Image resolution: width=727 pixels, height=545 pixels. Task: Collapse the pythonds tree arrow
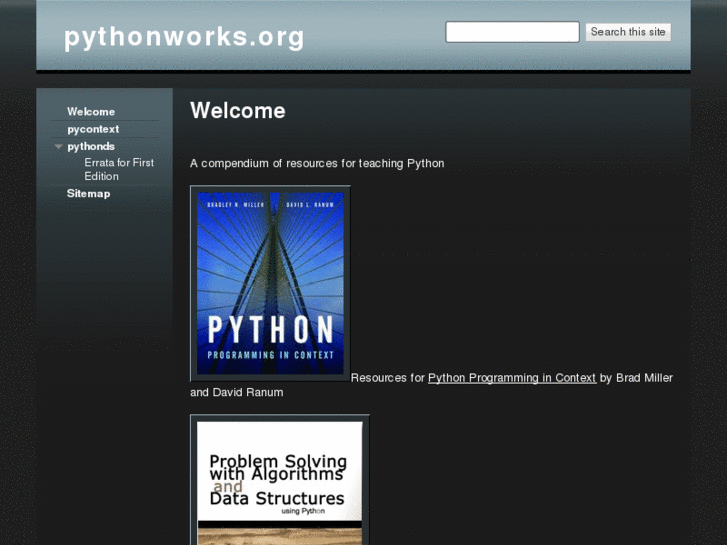pos(59,147)
